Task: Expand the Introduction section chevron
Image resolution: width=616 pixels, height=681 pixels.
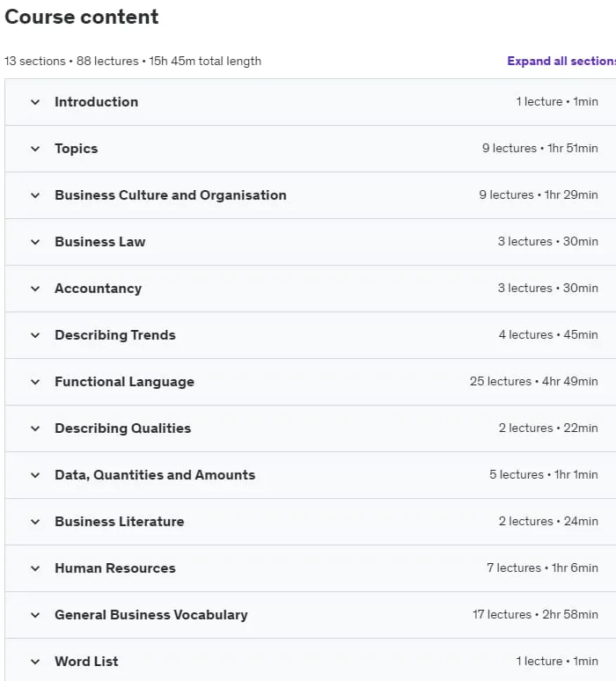Action: [x=35, y=102]
